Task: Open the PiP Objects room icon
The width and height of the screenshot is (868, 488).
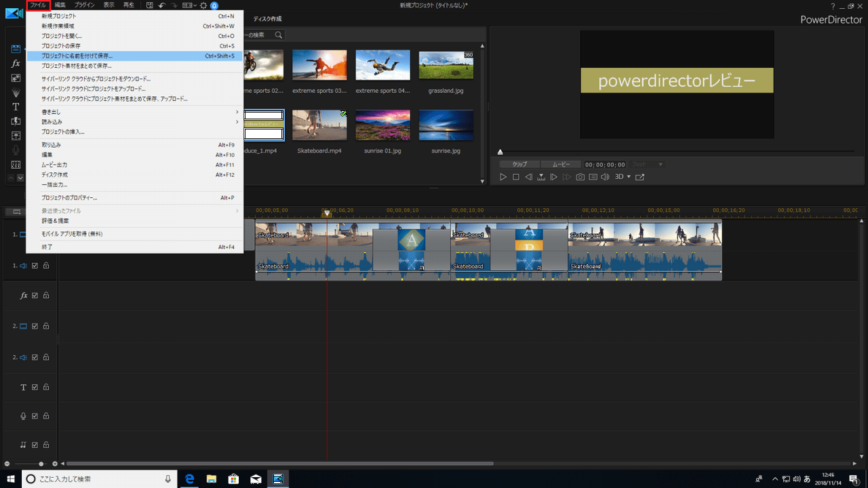Action: [x=16, y=78]
